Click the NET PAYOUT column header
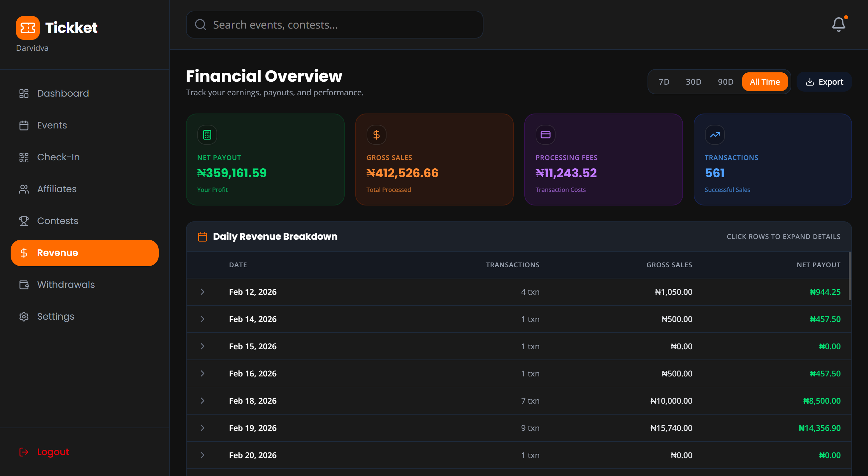Image resolution: width=868 pixels, height=476 pixels. [819, 265]
